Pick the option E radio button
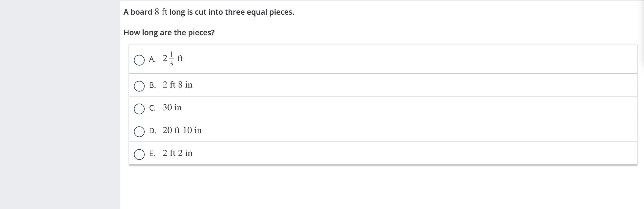This screenshot has width=644, height=209. pos(139,154)
